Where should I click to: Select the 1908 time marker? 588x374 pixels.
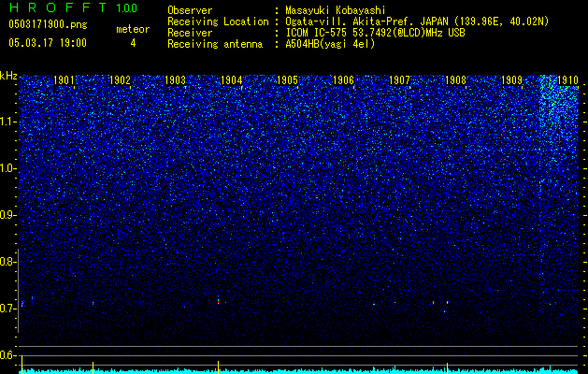point(455,79)
